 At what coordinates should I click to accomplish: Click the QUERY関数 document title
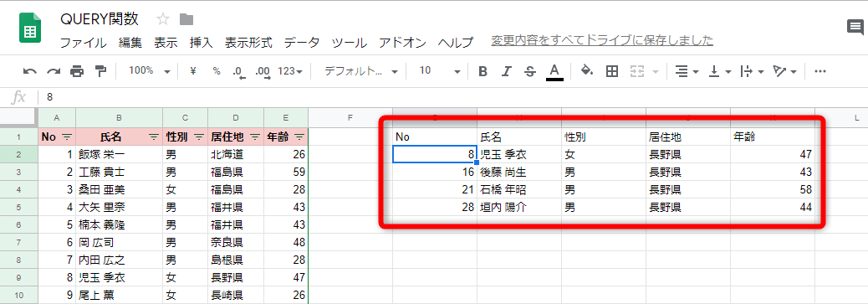point(100,19)
